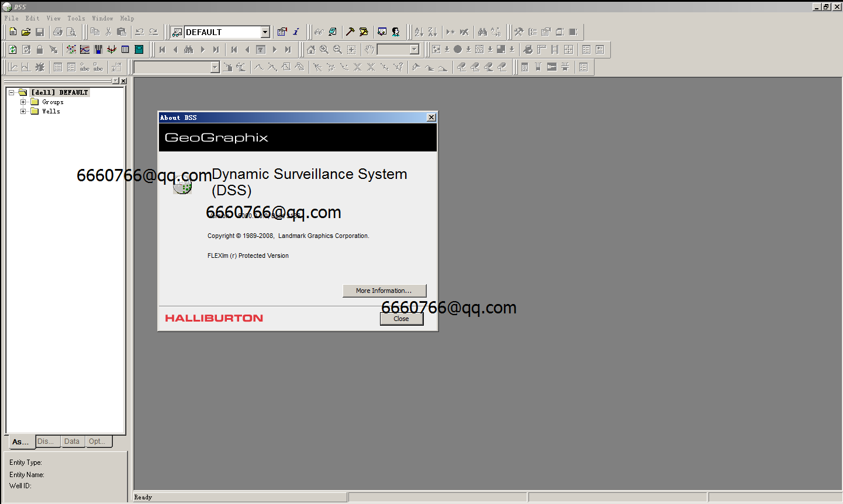The image size is (843, 504).
Task: Expand the Wells tree node
Action: 23,111
